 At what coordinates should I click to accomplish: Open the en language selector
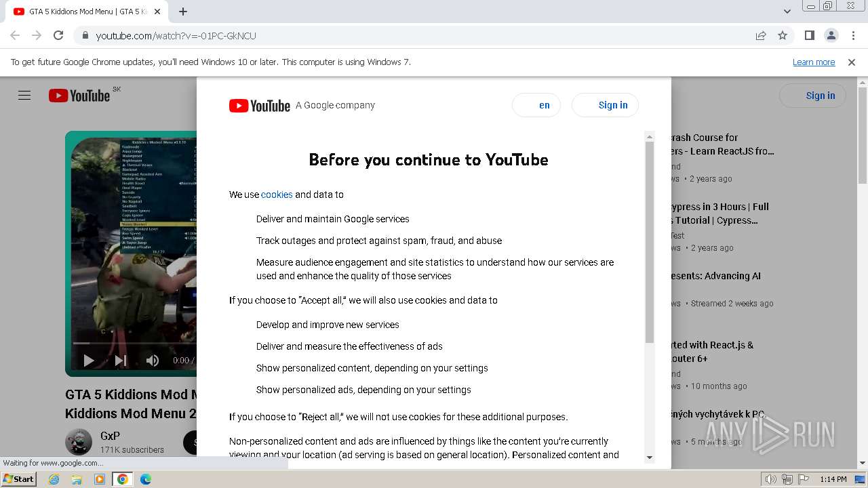(536, 105)
